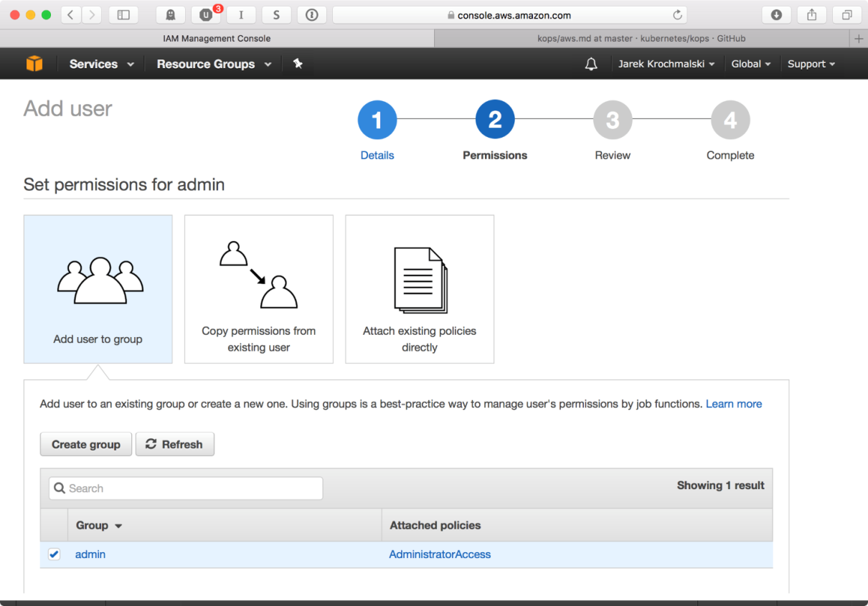
Task: Open the notifications bell
Action: tap(591, 64)
